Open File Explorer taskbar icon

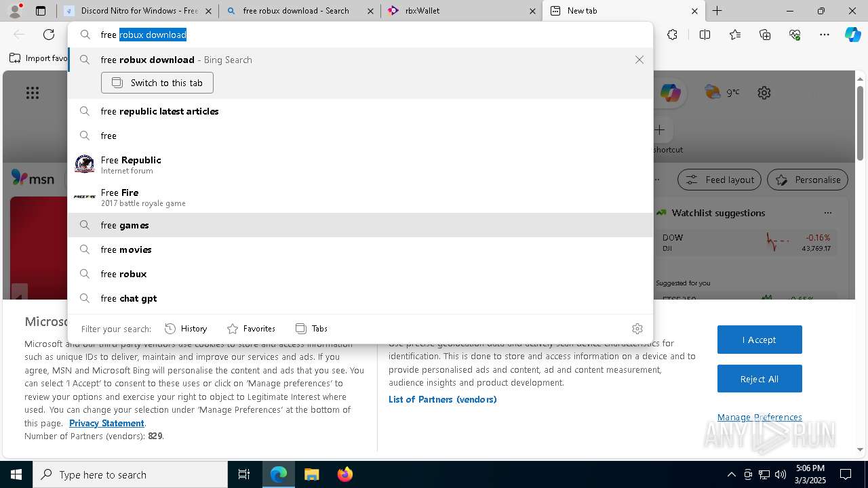[311, 474]
